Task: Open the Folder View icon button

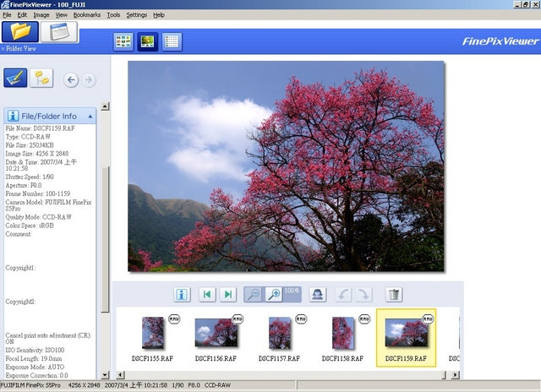Action: [20, 32]
